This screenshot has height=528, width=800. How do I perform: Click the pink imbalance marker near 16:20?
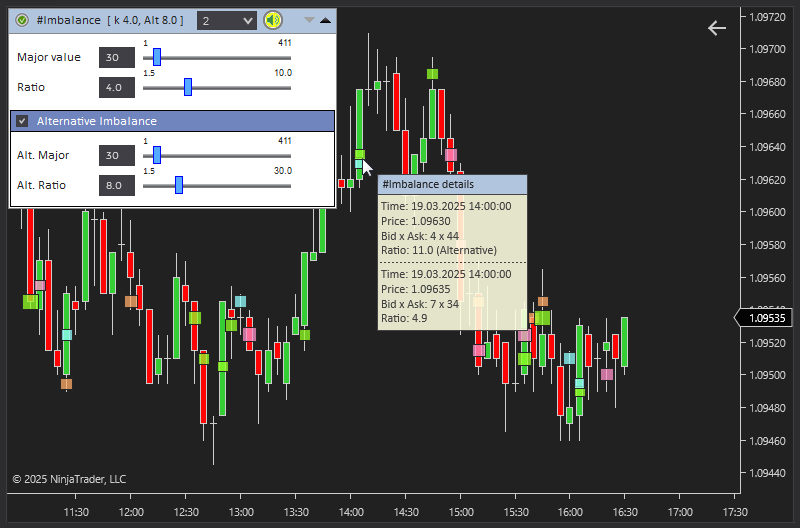point(607,374)
